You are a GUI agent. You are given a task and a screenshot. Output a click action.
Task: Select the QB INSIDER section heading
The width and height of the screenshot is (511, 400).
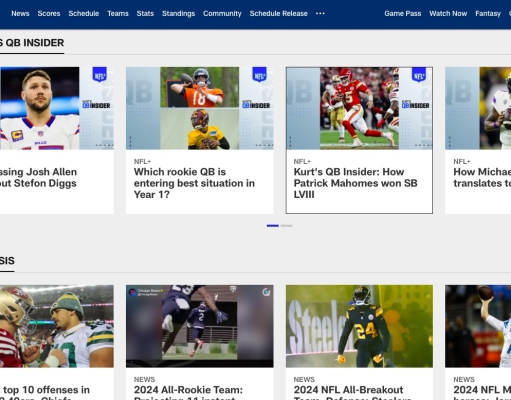click(x=32, y=43)
